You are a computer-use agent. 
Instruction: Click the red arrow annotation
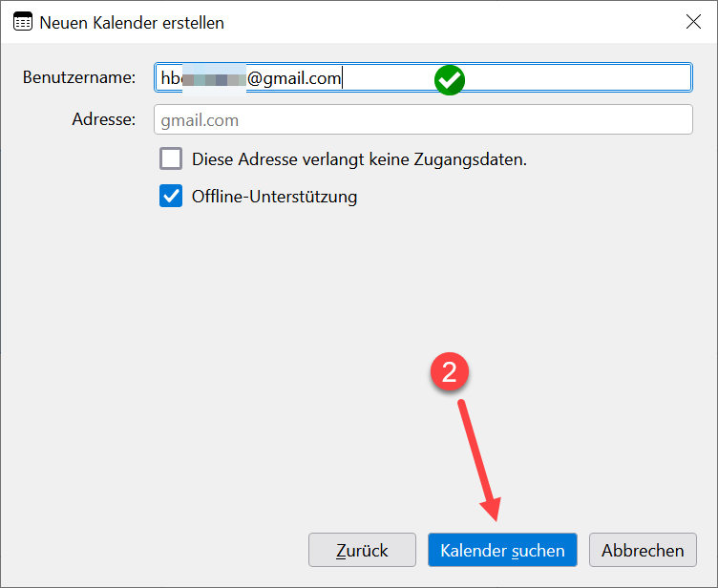pos(480,457)
